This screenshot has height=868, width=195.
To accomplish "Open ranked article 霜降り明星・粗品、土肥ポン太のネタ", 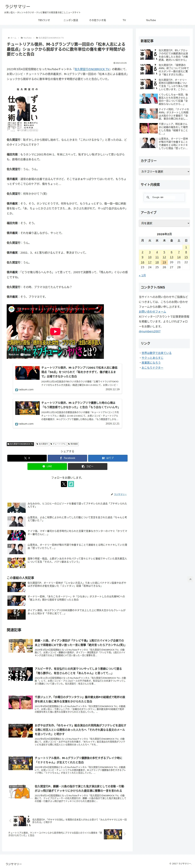I will pos(67,562).
